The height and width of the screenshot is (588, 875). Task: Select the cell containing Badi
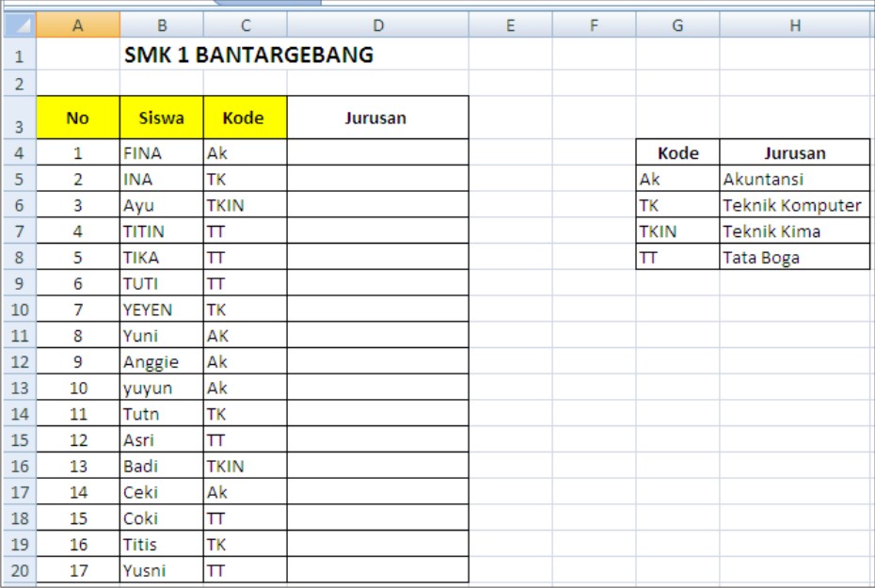(x=161, y=466)
